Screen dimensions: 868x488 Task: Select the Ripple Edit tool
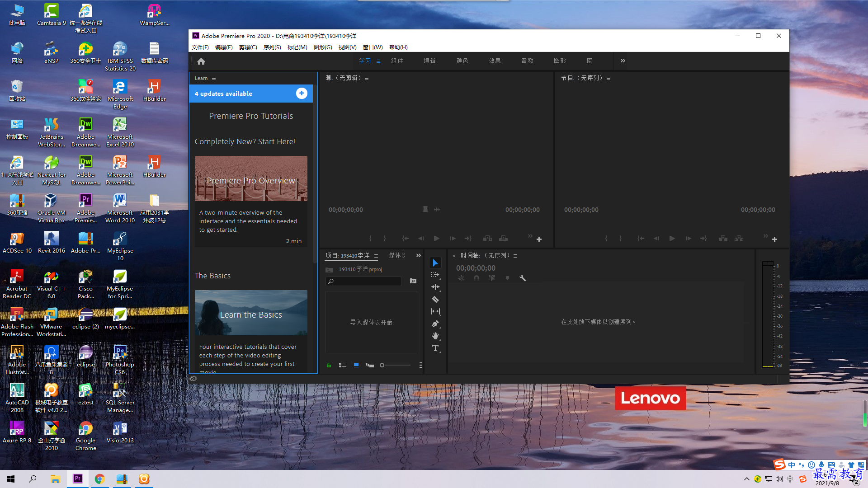[435, 287]
